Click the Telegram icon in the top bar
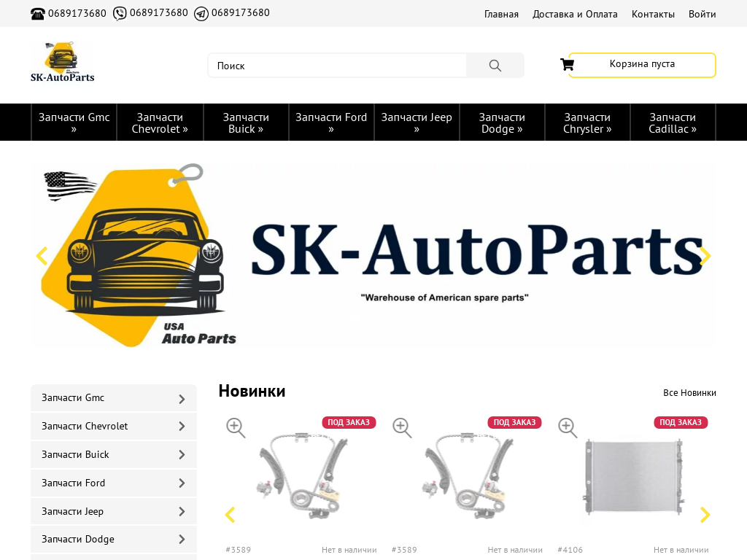 click(x=201, y=14)
